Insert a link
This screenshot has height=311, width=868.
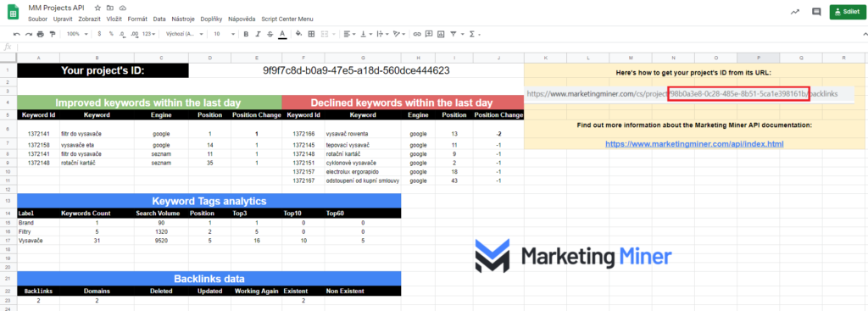417,34
